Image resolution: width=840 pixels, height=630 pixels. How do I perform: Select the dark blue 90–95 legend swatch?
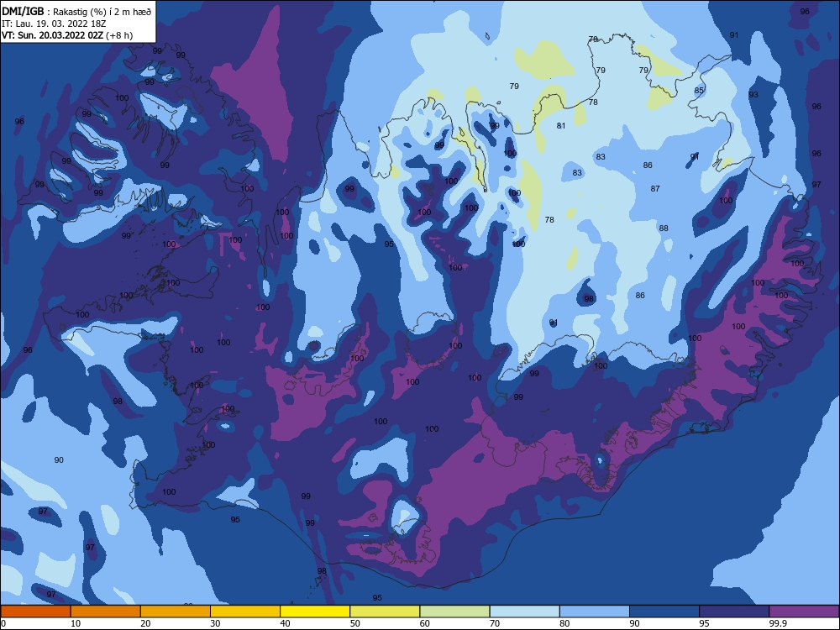tap(664, 612)
